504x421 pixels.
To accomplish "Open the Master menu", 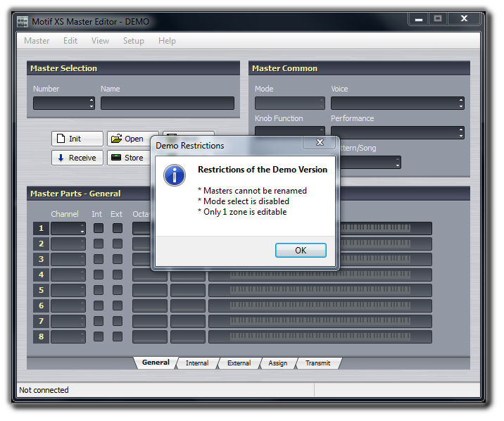I will click(x=37, y=41).
